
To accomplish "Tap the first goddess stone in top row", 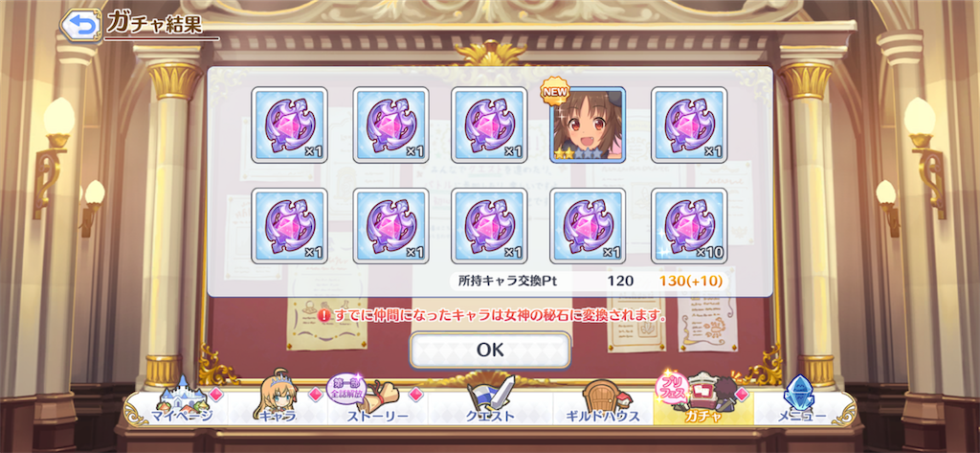I will 289,125.
